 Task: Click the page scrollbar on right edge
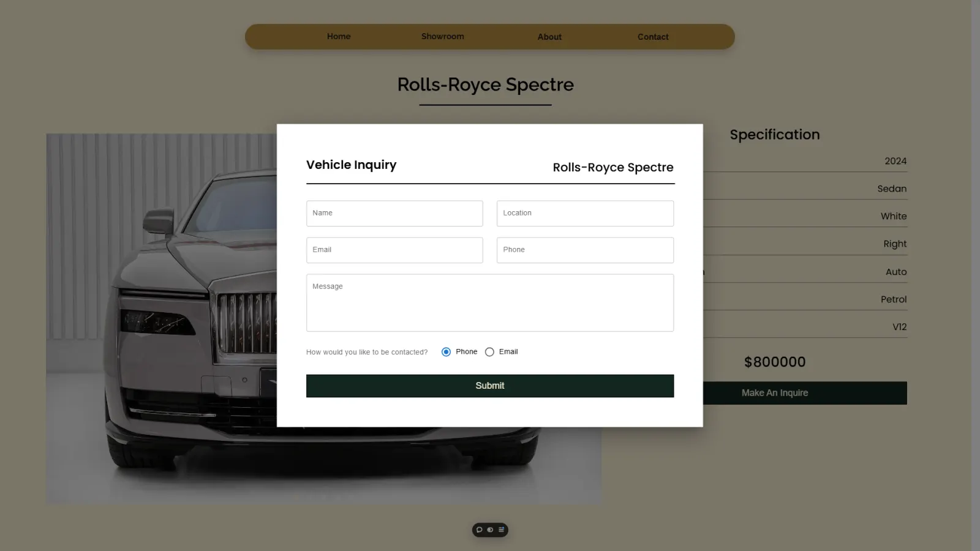[x=975, y=275]
